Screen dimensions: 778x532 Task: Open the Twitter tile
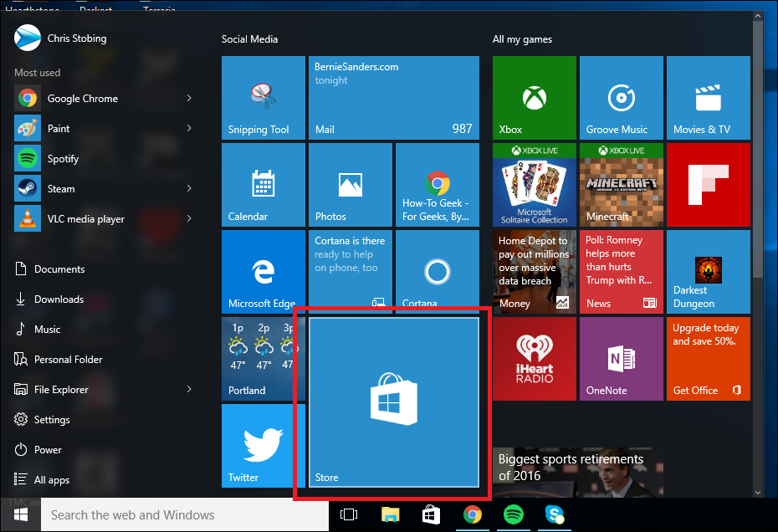point(257,446)
